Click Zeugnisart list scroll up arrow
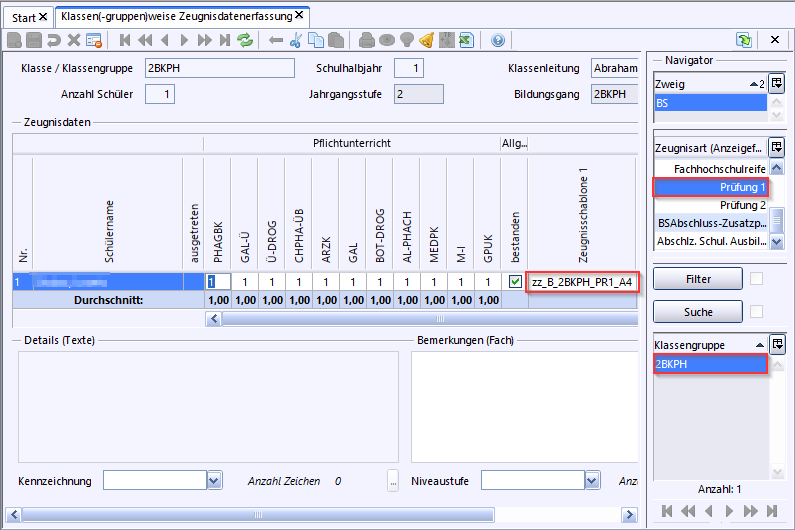The image size is (795, 530). click(x=777, y=167)
